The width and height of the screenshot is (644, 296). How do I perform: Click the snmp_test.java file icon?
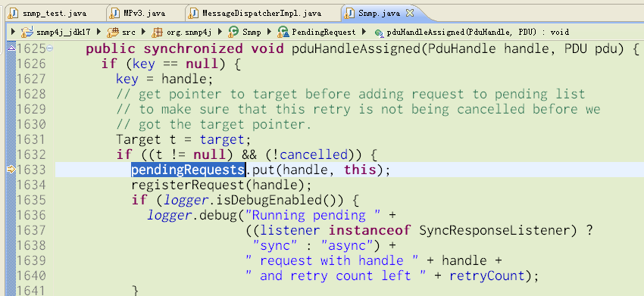(13, 14)
